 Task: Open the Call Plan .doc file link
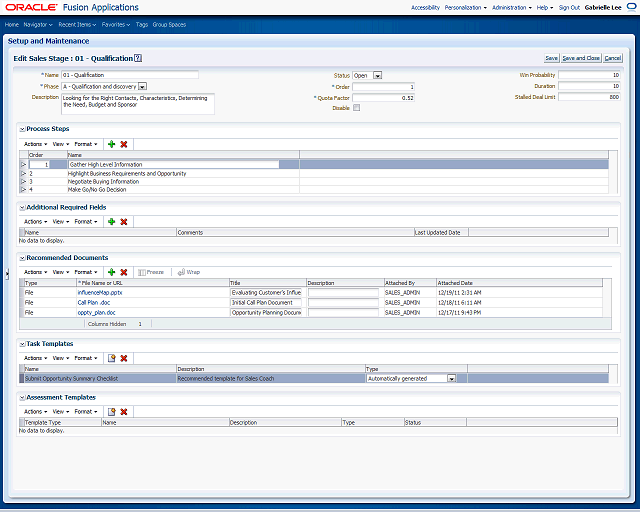click(x=94, y=303)
